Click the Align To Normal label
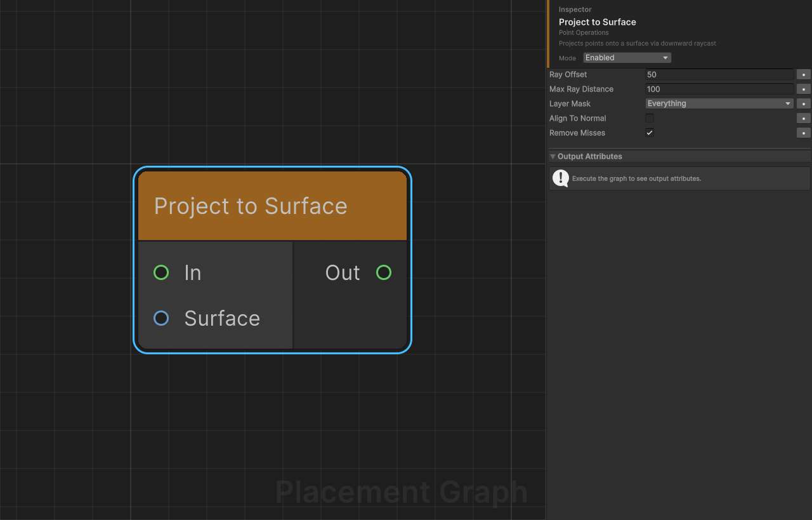This screenshot has height=520, width=812. click(578, 118)
